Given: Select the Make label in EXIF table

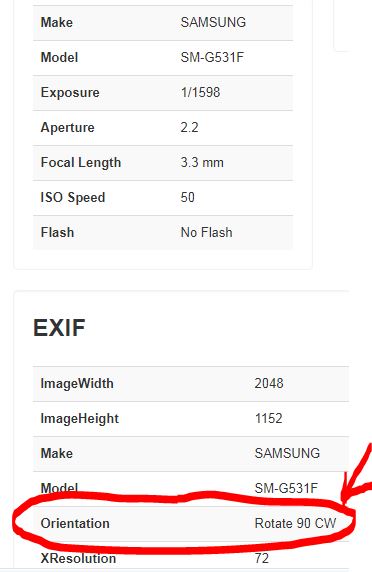Looking at the screenshot, I should 57,454.
